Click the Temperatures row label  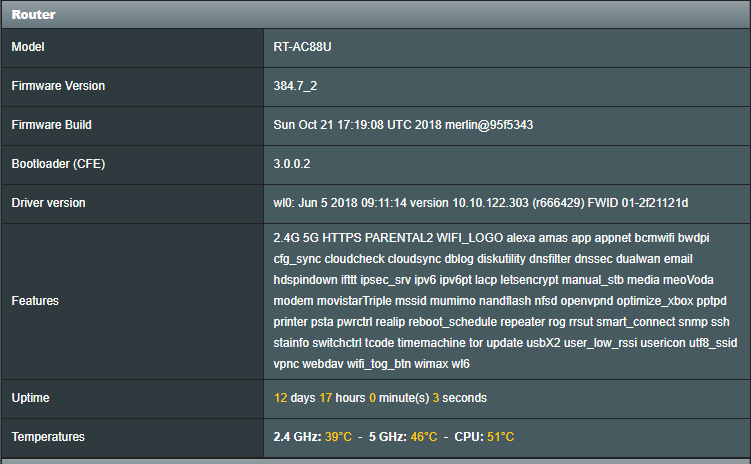coord(48,437)
